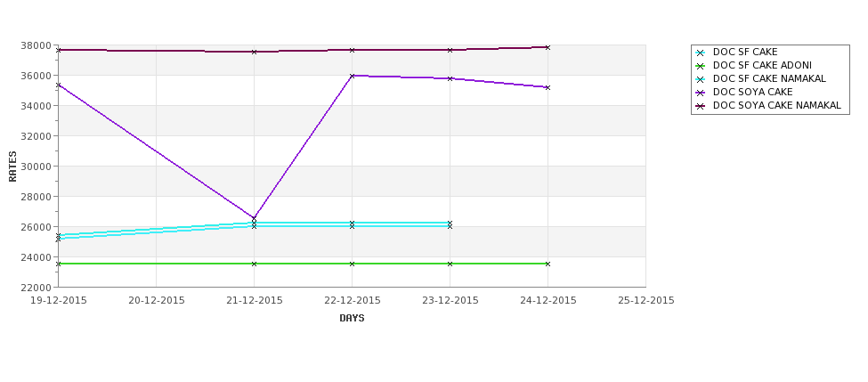
Task: Click the DOC SF CAKE ADONI legend marker
Action: pyautogui.click(x=700, y=66)
